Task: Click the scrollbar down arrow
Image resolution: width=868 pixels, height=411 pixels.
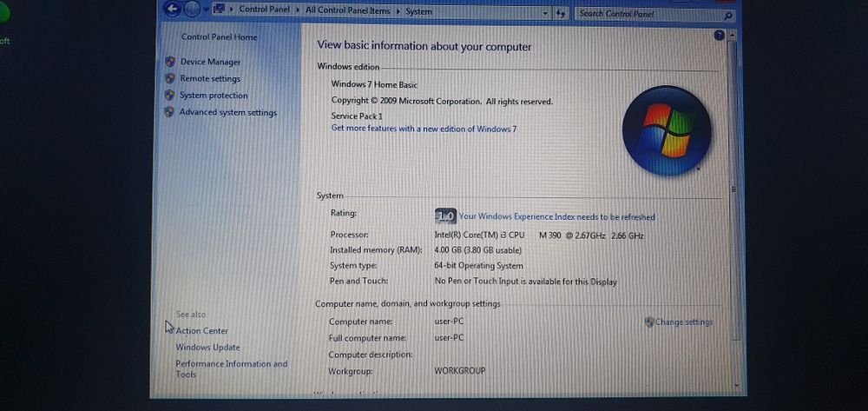Action: click(x=736, y=384)
